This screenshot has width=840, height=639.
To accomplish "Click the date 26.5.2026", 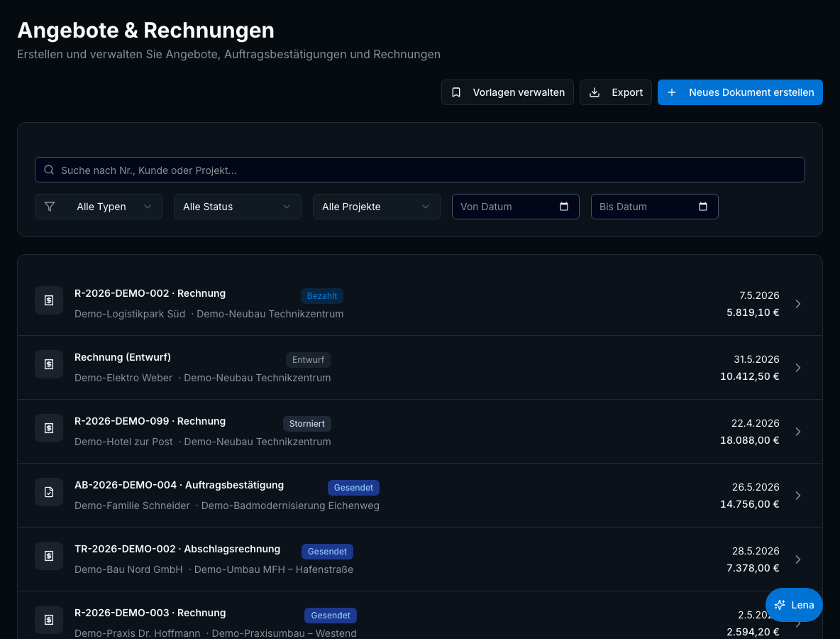I will [756, 487].
